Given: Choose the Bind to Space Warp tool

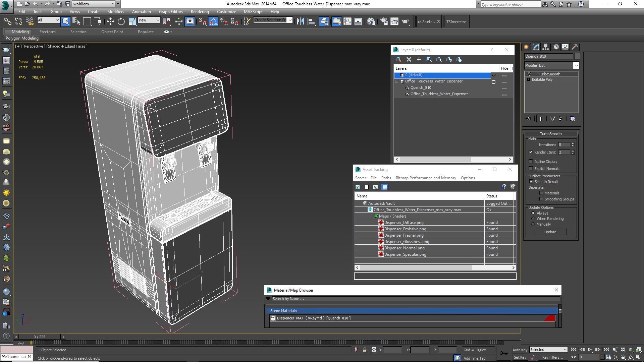Looking at the screenshot, I should (x=30, y=21).
